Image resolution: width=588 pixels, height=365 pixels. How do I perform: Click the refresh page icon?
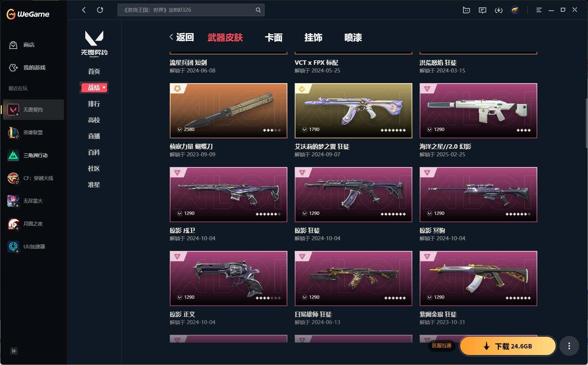click(x=100, y=10)
